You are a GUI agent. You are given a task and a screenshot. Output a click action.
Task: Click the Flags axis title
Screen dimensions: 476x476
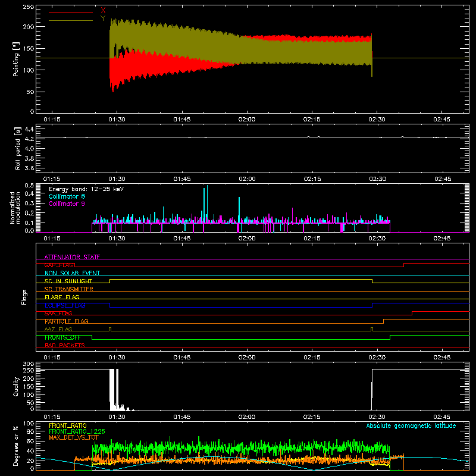point(24,297)
